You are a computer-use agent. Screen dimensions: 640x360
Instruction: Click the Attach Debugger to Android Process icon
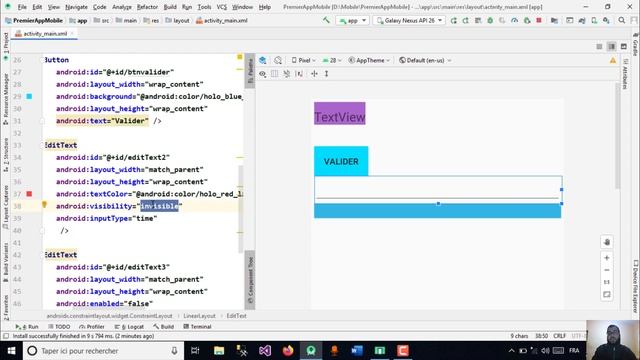tap(527, 20)
